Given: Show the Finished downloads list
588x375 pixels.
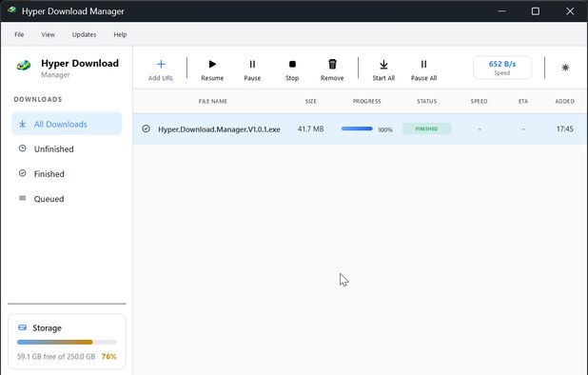Looking at the screenshot, I should click(67, 173).
